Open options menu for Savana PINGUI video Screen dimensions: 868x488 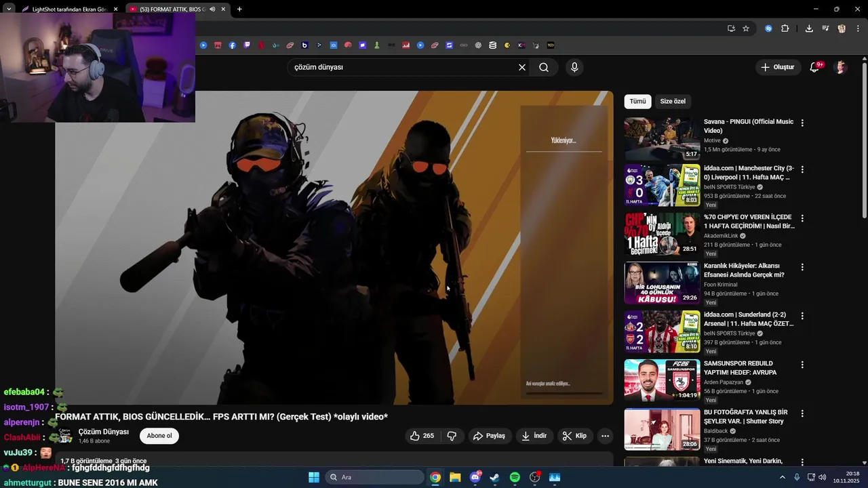(x=802, y=123)
